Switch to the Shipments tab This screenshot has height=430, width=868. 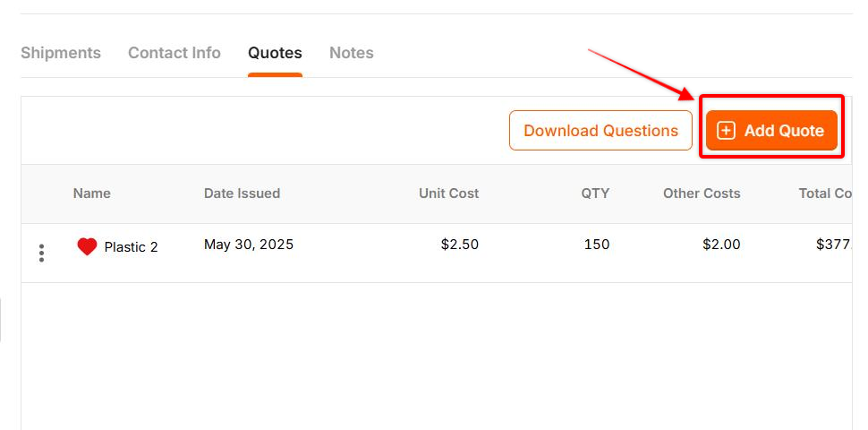point(61,53)
